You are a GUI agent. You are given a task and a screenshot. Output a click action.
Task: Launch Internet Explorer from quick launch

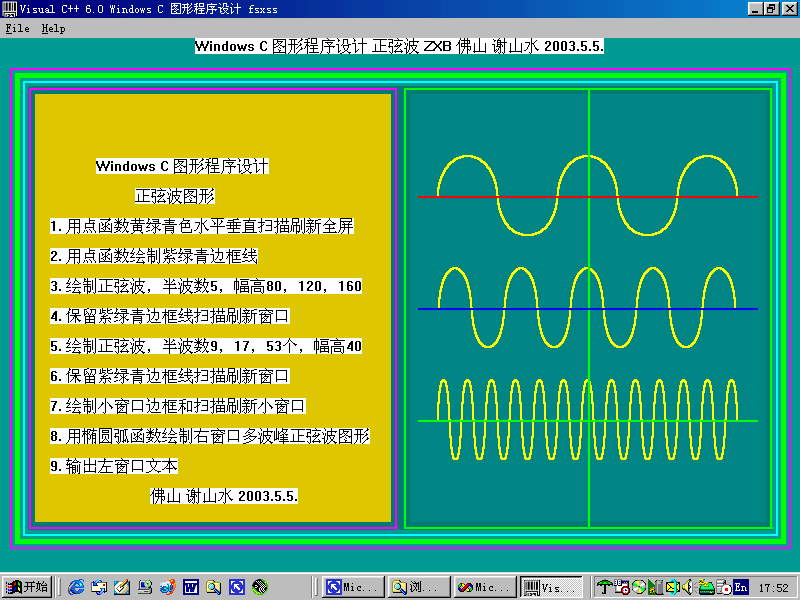point(76,587)
